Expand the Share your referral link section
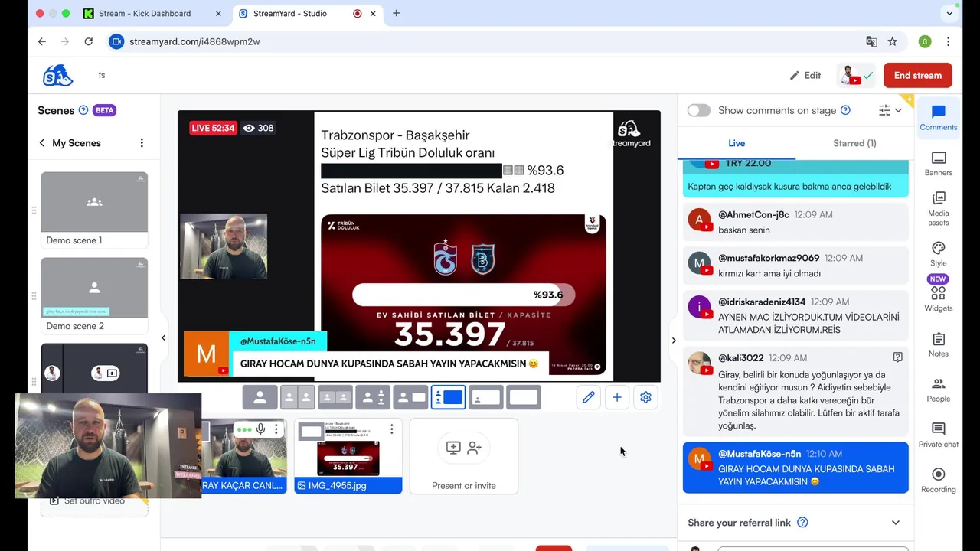 896,523
